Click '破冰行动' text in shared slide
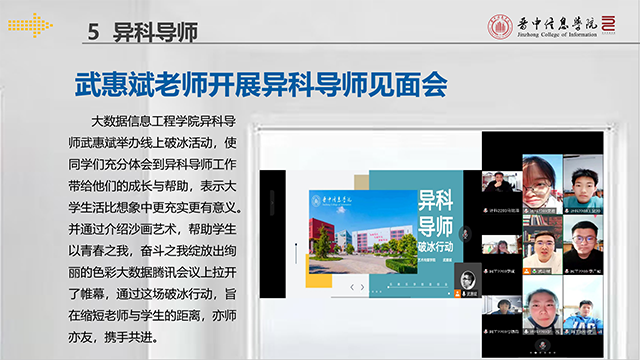640x360 pixels. point(435,247)
